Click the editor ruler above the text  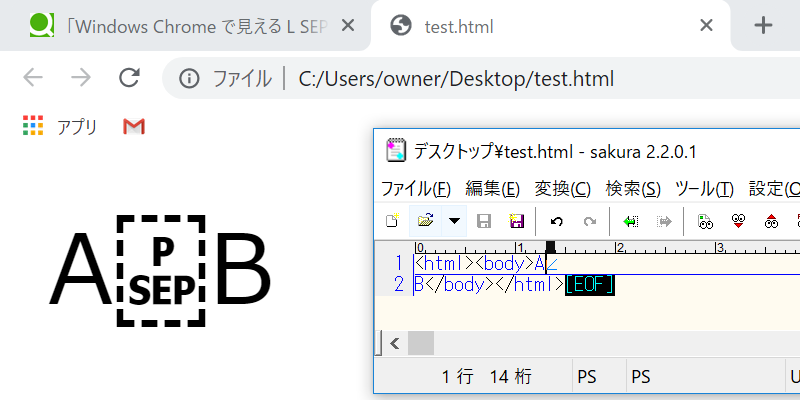[607, 247]
